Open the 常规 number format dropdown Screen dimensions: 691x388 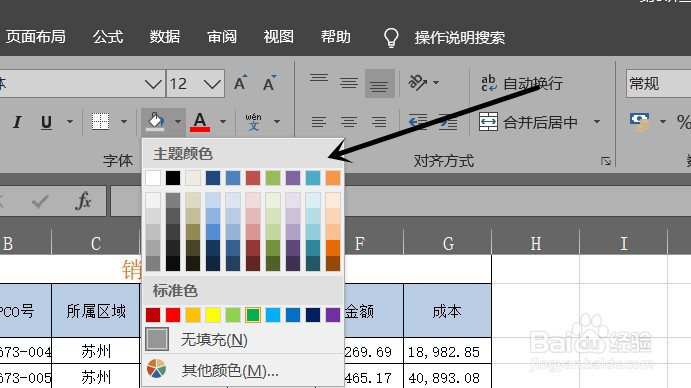click(658, 83)
